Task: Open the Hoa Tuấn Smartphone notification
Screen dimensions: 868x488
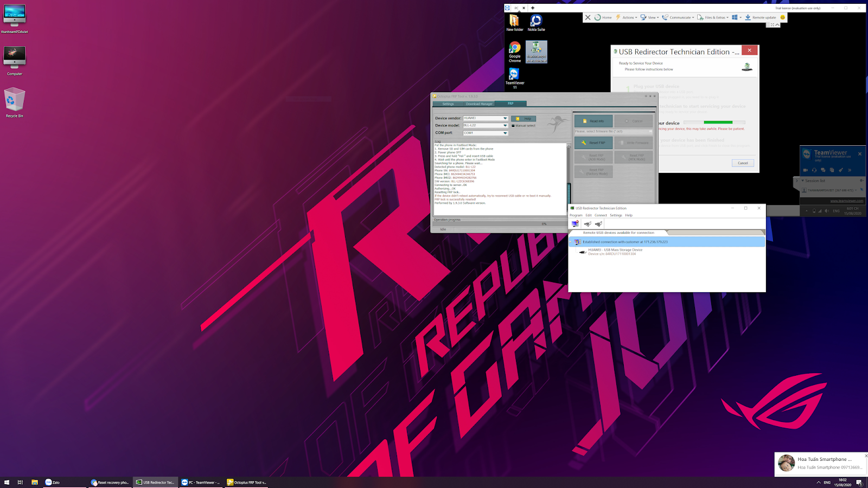Action: click(820, 464)
